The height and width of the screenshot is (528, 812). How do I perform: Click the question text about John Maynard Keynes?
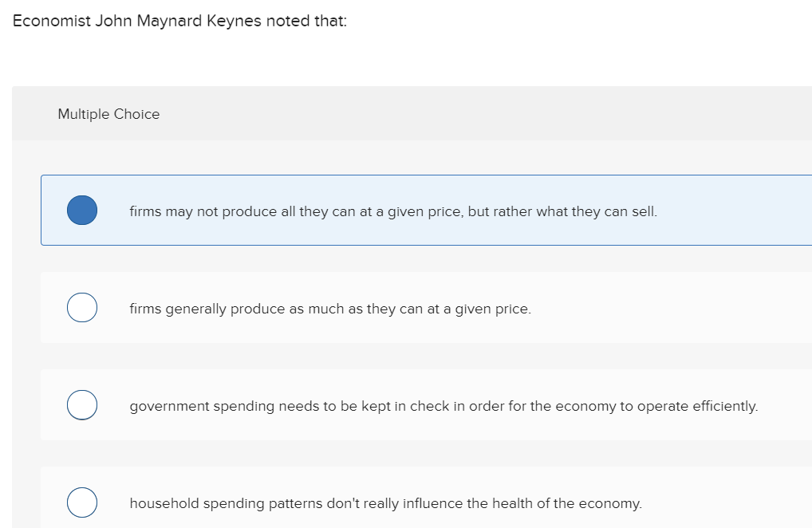(179, 21)
